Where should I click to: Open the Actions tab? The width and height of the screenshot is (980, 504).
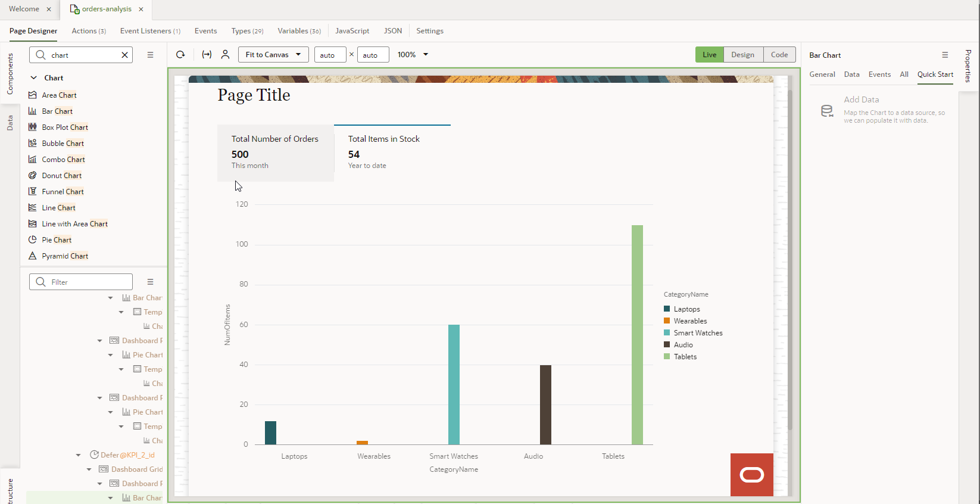[89, 31]
